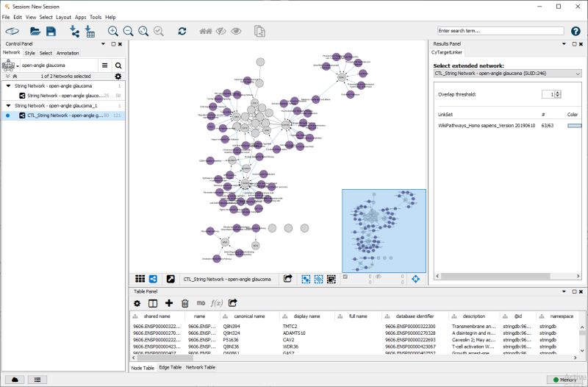The image size is (588, 387).
Task: Collapse all network collections double arrow
Action: (x=15, y=77)
